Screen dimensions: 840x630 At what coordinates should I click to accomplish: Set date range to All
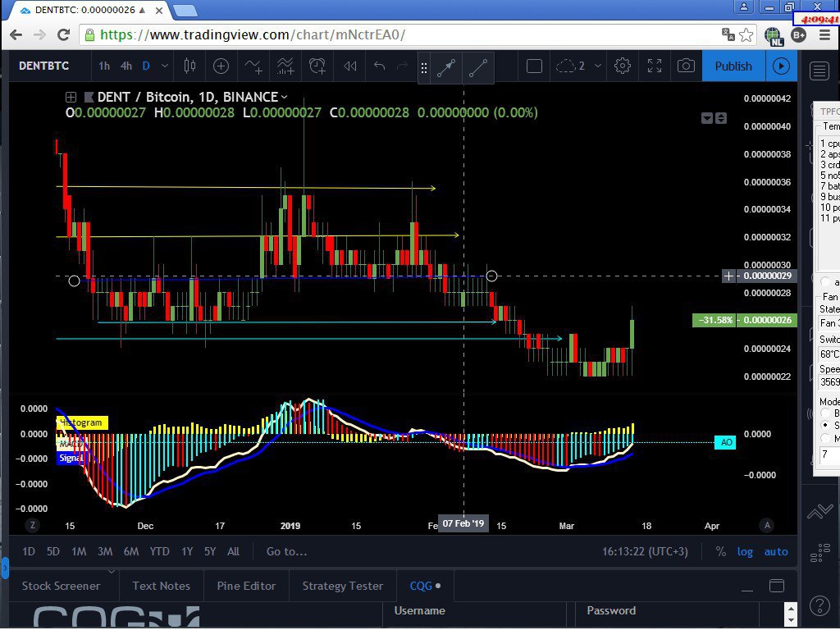point(233,551)
